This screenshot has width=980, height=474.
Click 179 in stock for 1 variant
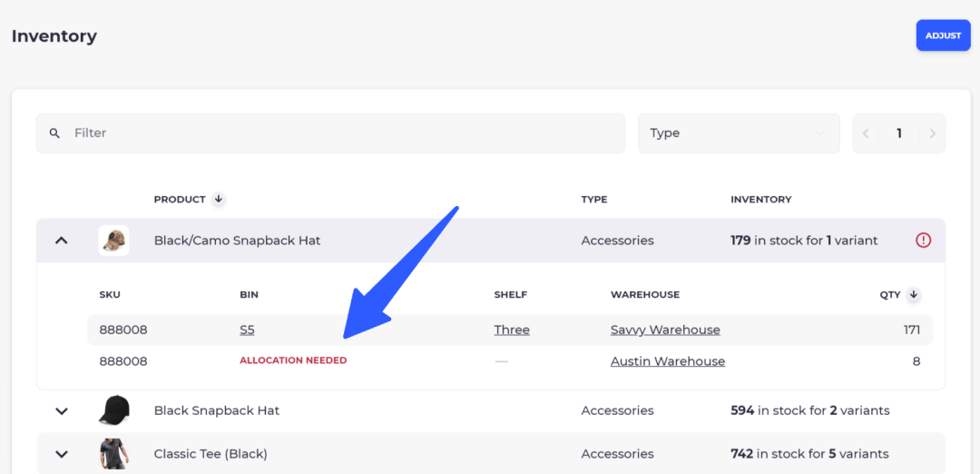click(x=804, y=240)
